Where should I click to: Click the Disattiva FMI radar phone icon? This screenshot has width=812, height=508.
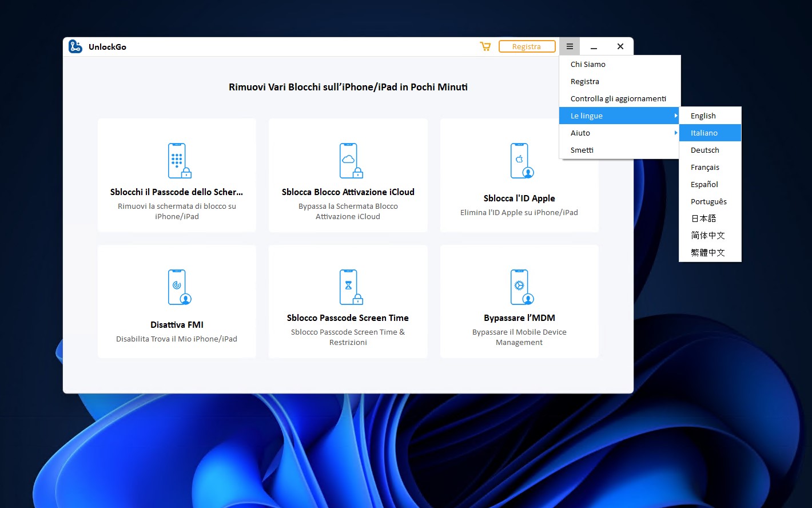pyautogui.click(x=180, y=287)
